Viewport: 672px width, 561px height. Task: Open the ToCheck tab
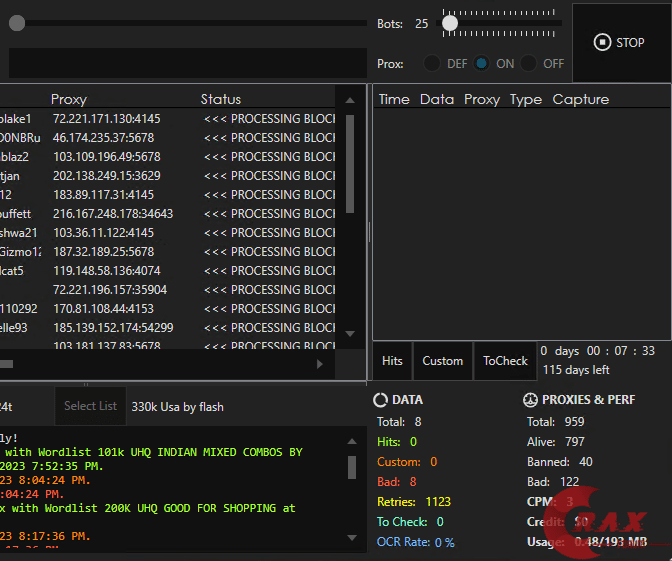[505, 361]
